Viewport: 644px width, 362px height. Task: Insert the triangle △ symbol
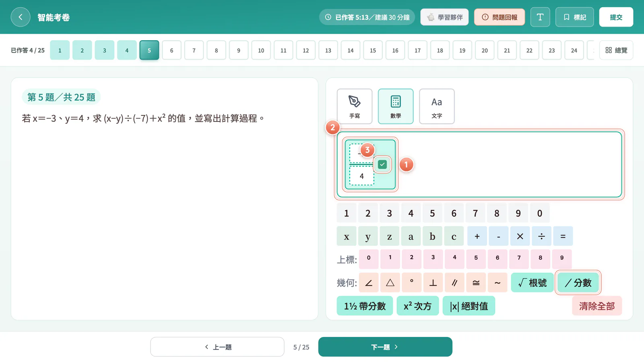pos(390,283)
